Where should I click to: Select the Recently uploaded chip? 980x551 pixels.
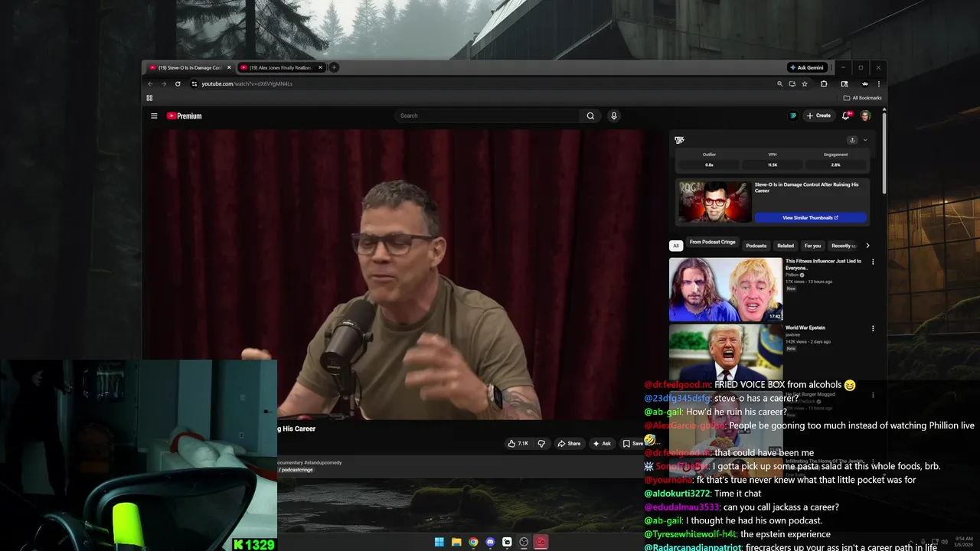(x=843, y=246)
